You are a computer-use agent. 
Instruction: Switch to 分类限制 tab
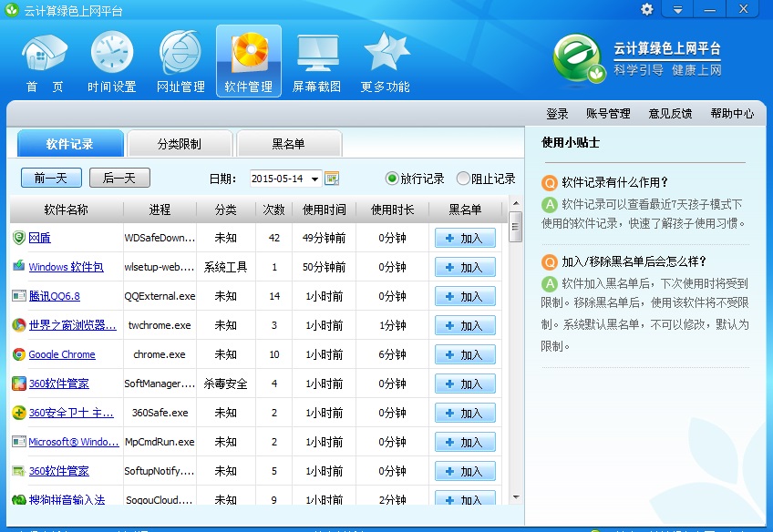(180, 144)
